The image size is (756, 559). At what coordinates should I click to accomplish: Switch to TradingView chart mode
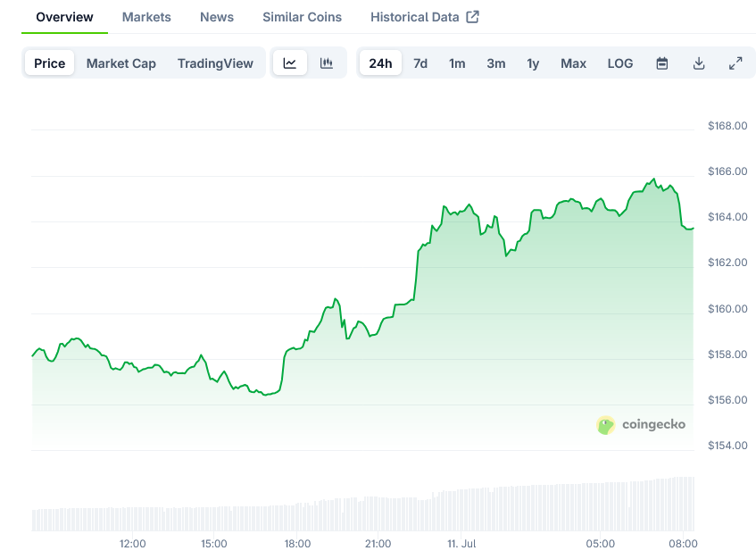click(215, 63)
